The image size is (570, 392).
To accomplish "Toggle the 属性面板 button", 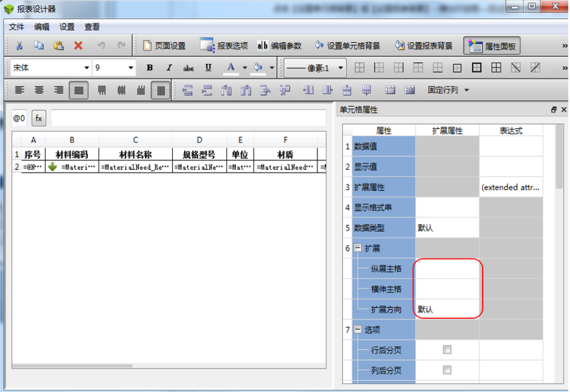I will tap(492, 46).
